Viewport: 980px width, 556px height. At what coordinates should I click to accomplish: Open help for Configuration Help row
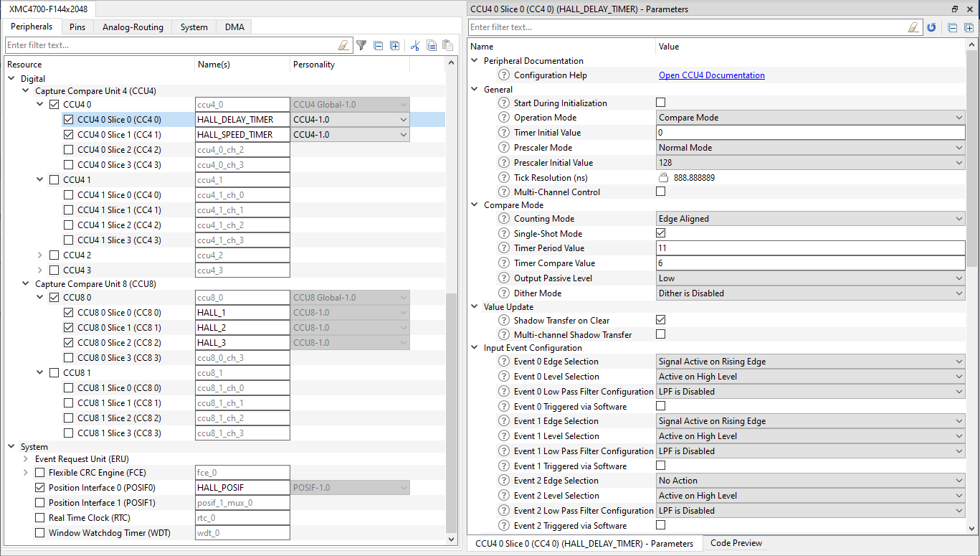(x=504, y=75)
